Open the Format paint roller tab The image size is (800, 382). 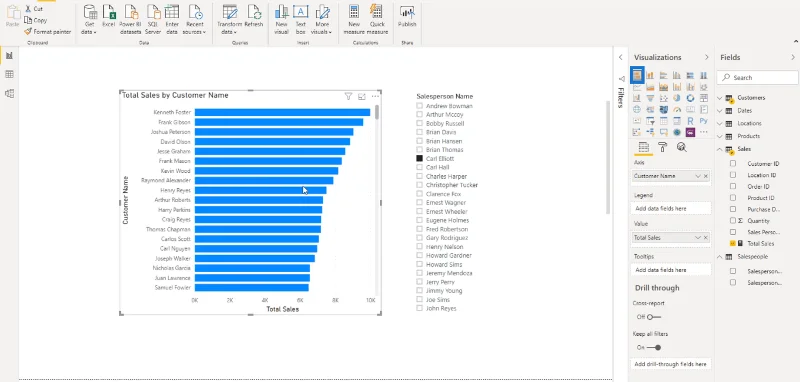[662, 147]
